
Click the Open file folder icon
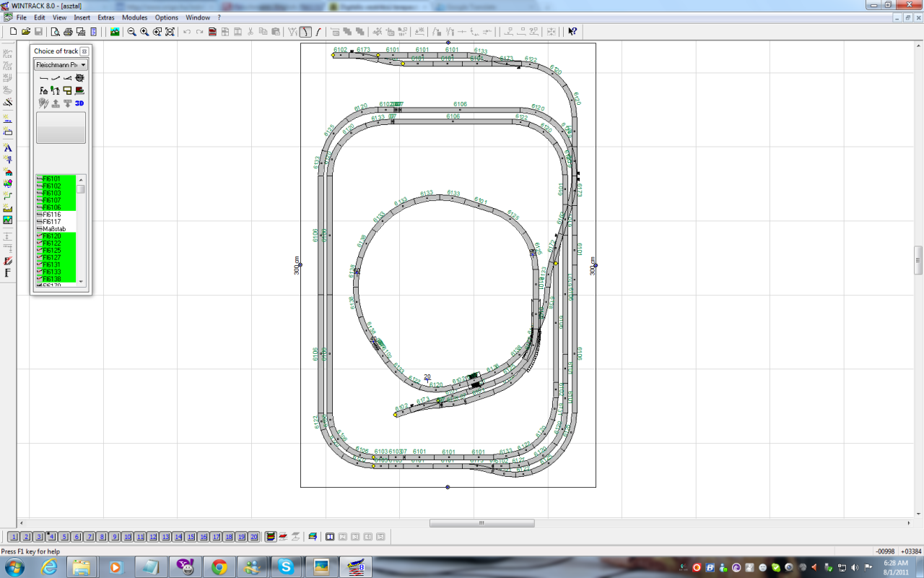pos(26,32)
